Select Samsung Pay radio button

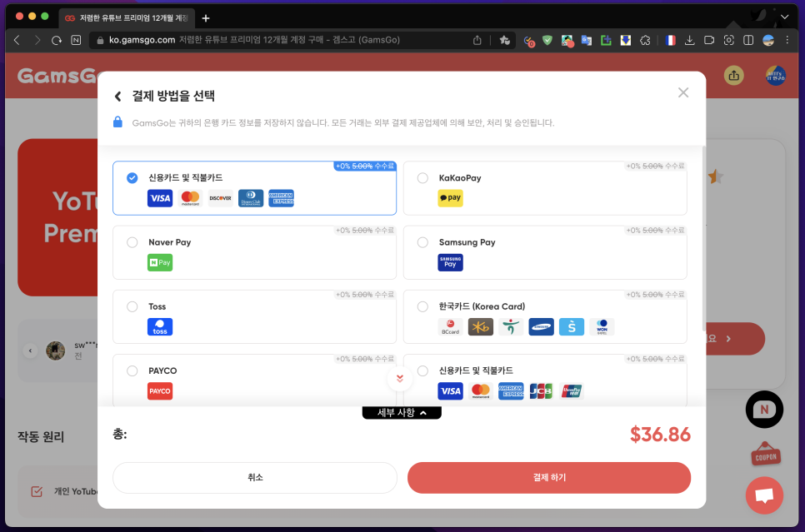422,242
